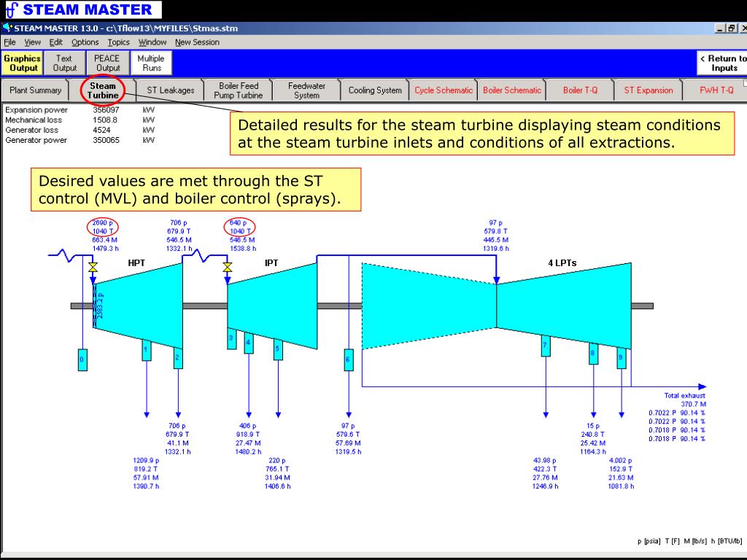Click LPT extraction box number 8
Viewport: 747px width, 560px height.
click(593, 354)
